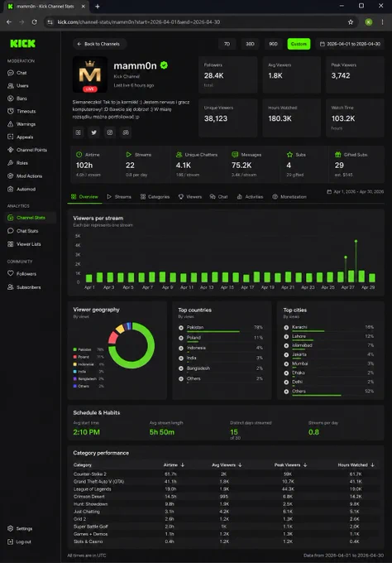Open the browser profile avatar
The width and height of the screenshot is (392, 563).
(368, 22)
